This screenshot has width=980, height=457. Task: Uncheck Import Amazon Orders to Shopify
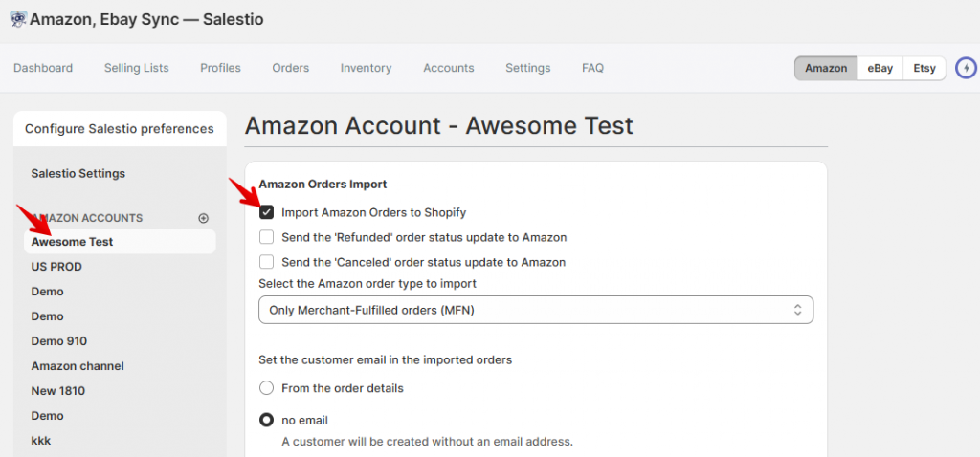[x=267, y=212]
